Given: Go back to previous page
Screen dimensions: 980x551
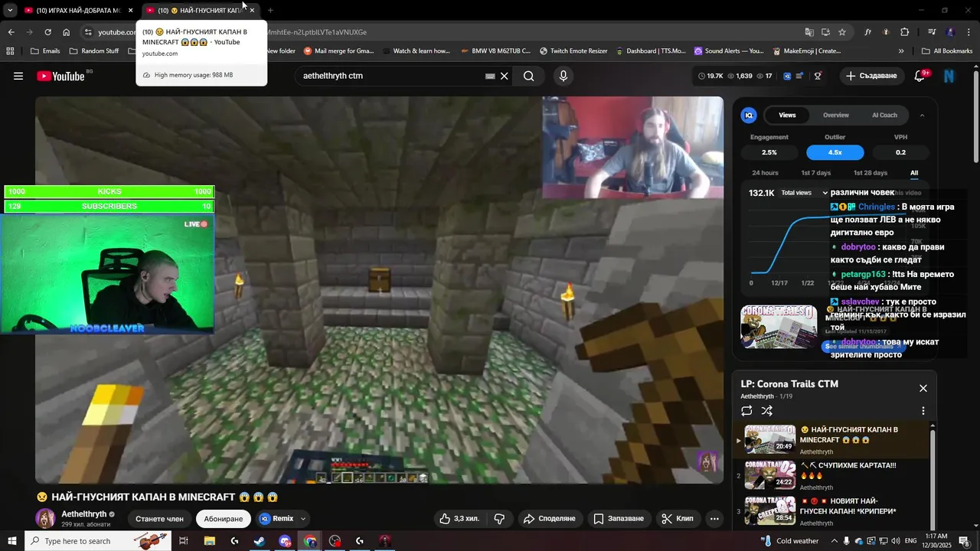Looking at the screenshot, I should coord(11,32).
